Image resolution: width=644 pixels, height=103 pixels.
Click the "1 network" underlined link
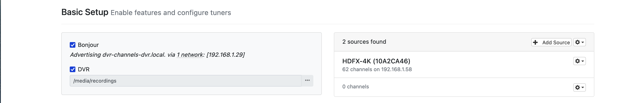(190, 55)
